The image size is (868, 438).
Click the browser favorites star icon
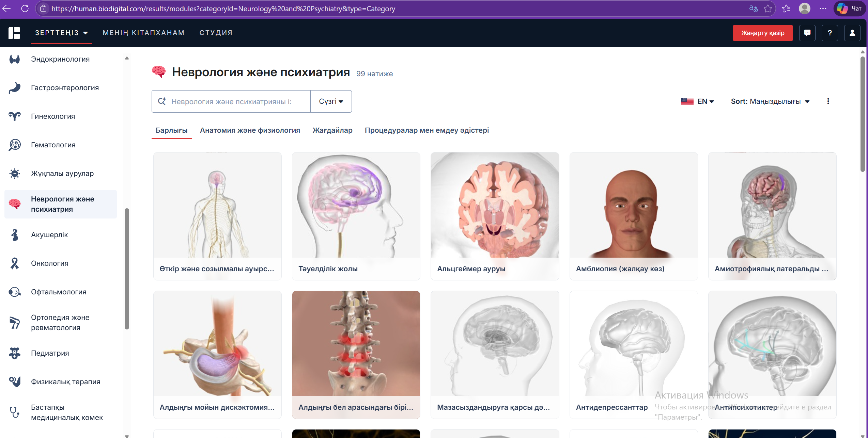(768, 9)
